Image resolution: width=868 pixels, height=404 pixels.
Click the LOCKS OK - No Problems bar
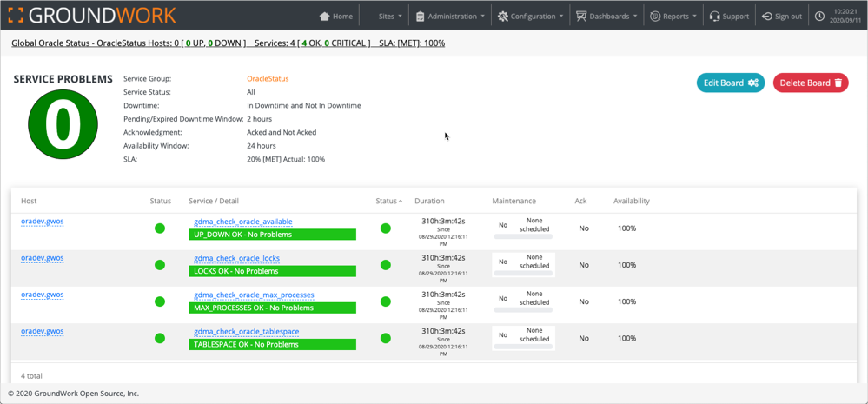[272, 271]
